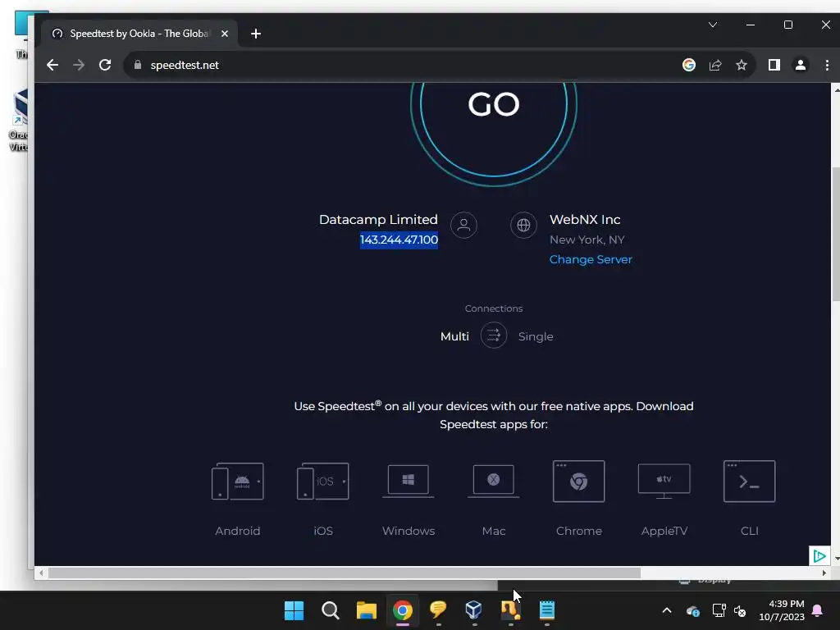Click the speedtest.net address bar

point(185,65)
